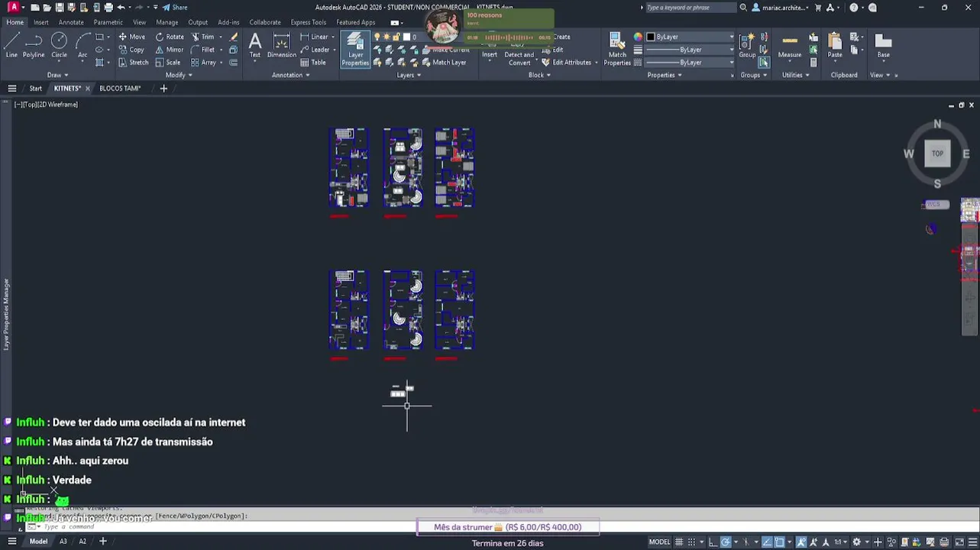Select the Polyline tool
Viewport: 980px width, 550px height.
coord(34,46)
